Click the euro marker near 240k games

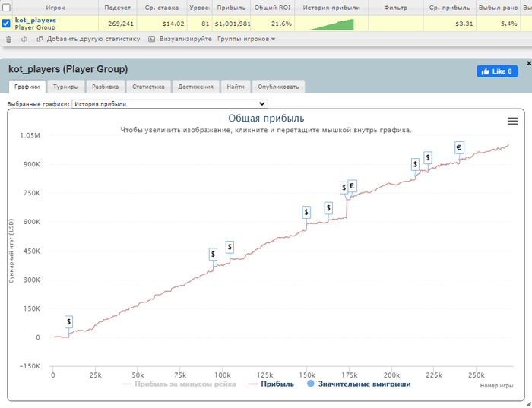(459, 147)
